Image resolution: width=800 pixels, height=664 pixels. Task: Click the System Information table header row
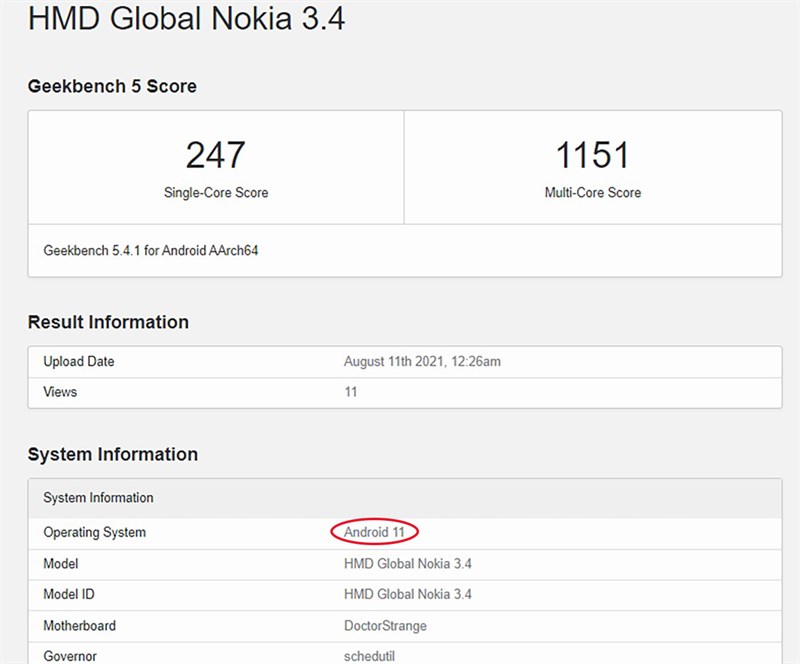point(95,498)
